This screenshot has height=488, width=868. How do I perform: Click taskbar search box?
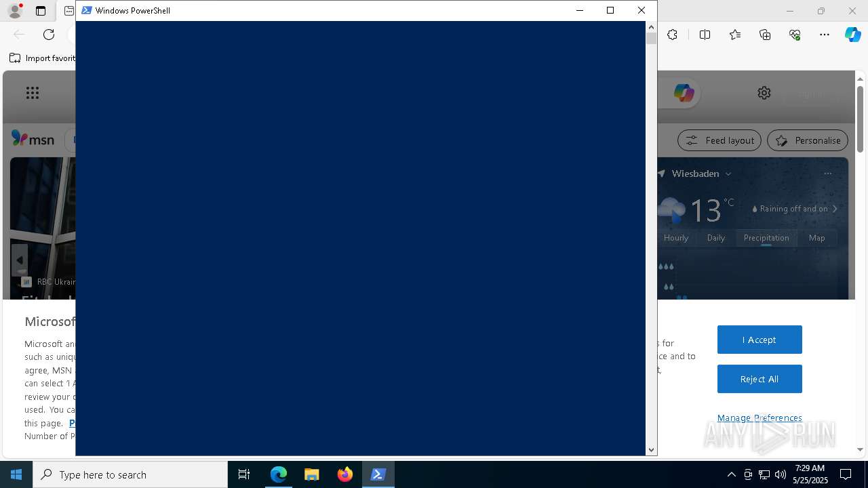click(130, 474)
